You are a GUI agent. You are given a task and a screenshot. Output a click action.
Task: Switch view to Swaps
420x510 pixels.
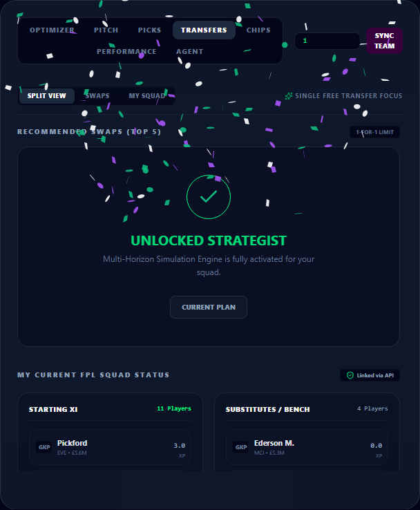[x=97, y=96]
